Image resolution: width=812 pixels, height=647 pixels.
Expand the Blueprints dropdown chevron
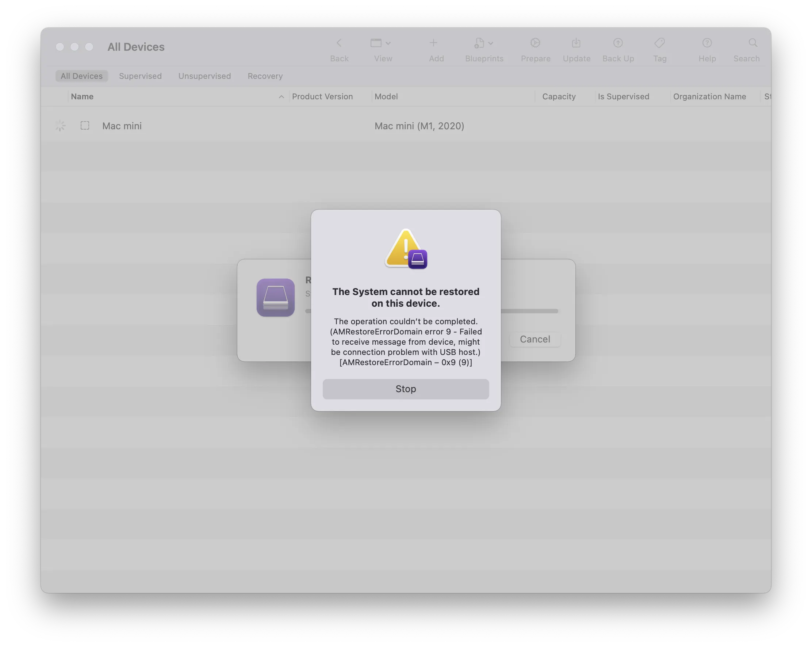tap(491, 43)
